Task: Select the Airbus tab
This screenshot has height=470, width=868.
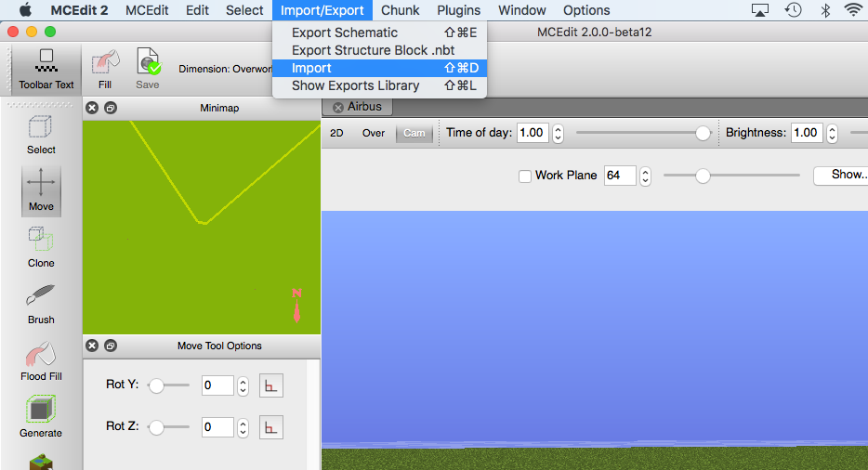Action: (x=358, y=107)
